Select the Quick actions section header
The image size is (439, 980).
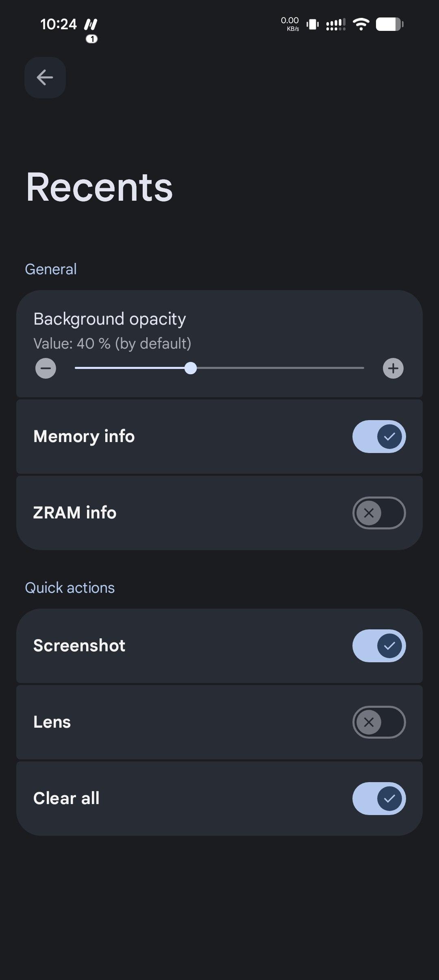tap(70, 588)
